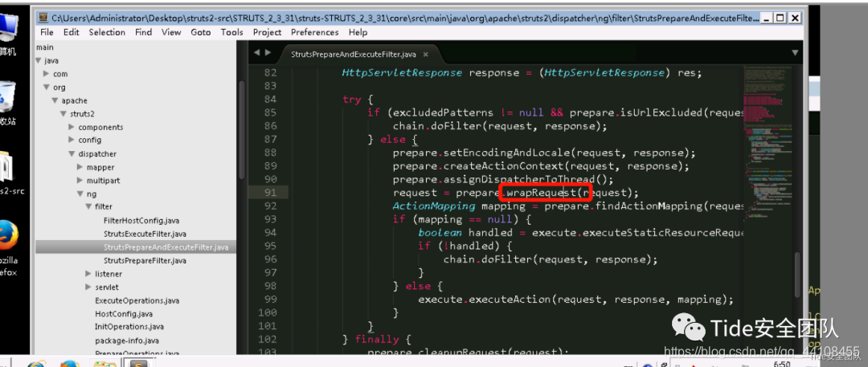868x367 pixels.
Task: Open the Find menu
Action: tap(143, 32)
